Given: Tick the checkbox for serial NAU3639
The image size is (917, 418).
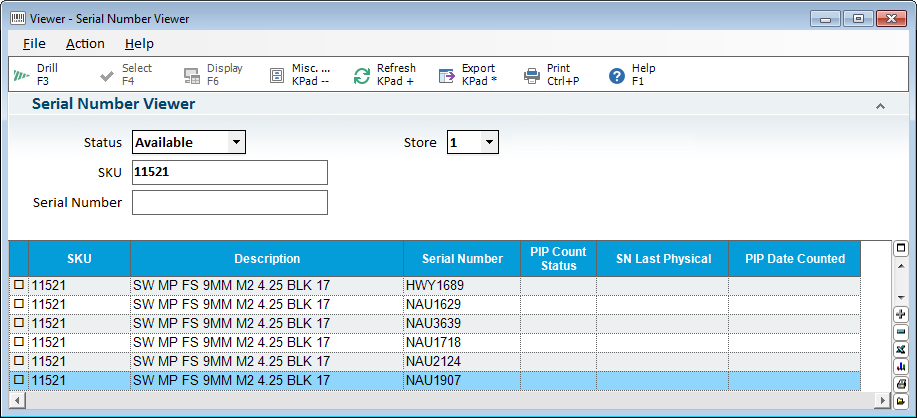Looking at the screenshot, I should click(19, 324).
